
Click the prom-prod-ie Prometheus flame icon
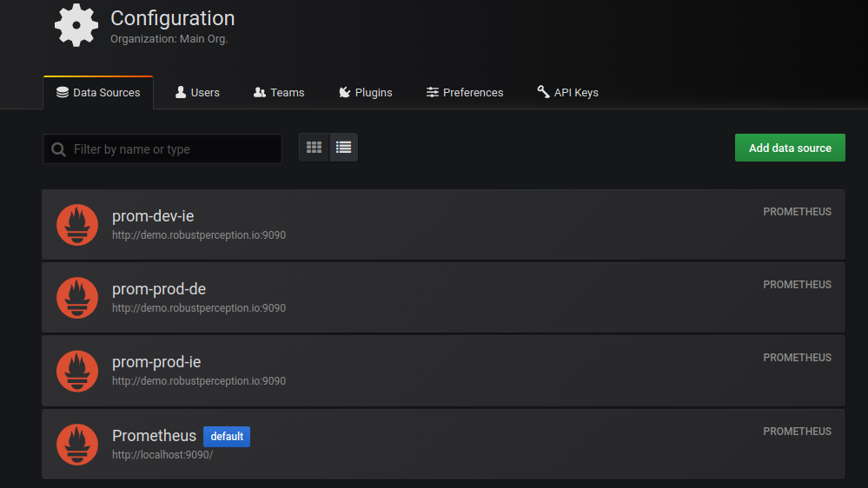pos(77,371)
